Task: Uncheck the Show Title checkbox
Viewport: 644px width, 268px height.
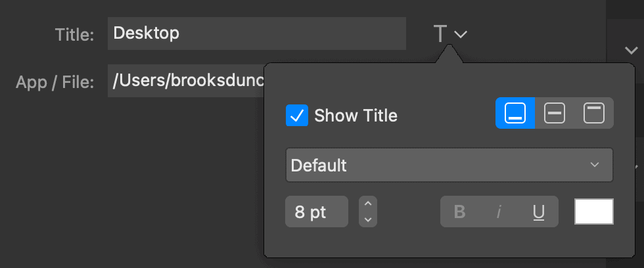Action: 297,116
